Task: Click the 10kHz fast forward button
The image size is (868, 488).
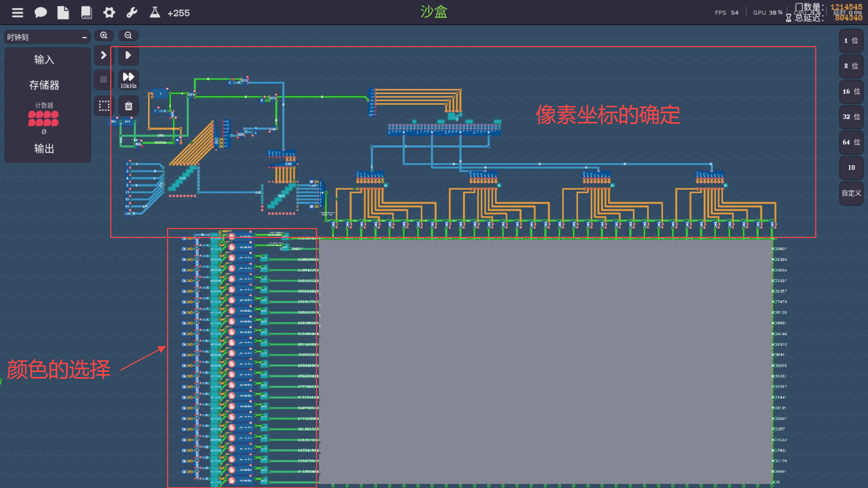Action: (129, 80)
